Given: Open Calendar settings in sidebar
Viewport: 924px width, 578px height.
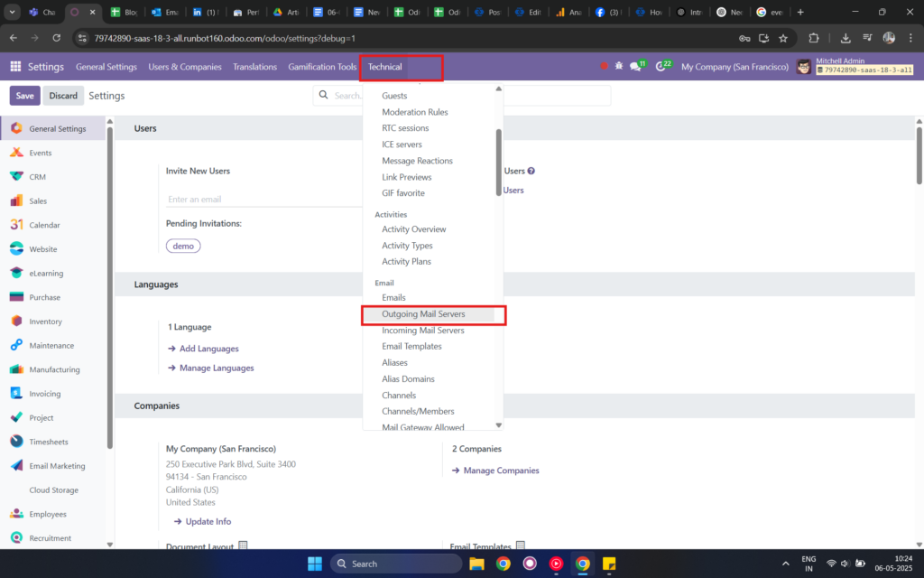Looking at the screenshot, I should 53,225.
